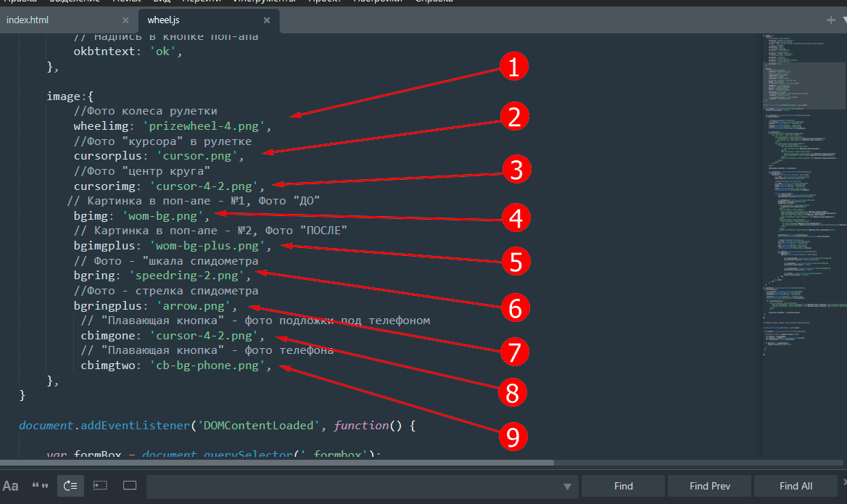Click the 'DOMContentLoaded' string
847x504 pixels.
(258, 426)
